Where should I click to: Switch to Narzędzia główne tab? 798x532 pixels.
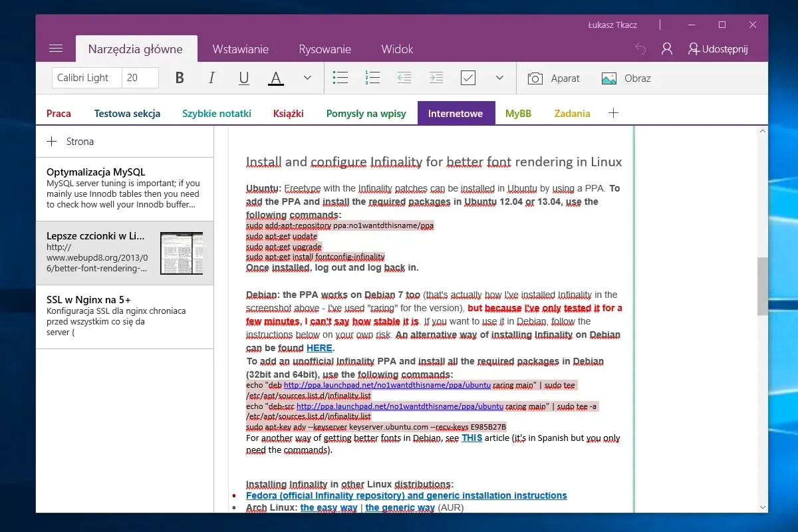pos(136,49)
